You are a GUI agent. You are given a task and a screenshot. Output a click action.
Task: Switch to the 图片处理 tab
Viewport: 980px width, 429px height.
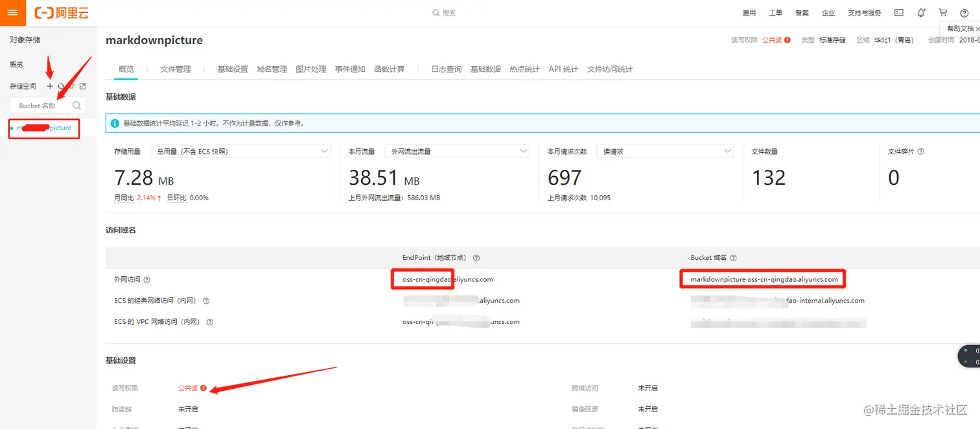pyautogui.click(x=311, y=69)
